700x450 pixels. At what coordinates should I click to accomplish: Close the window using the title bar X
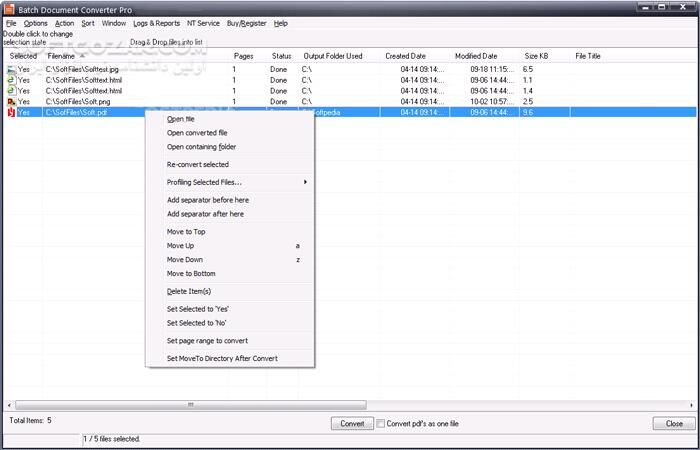[687, 8]
